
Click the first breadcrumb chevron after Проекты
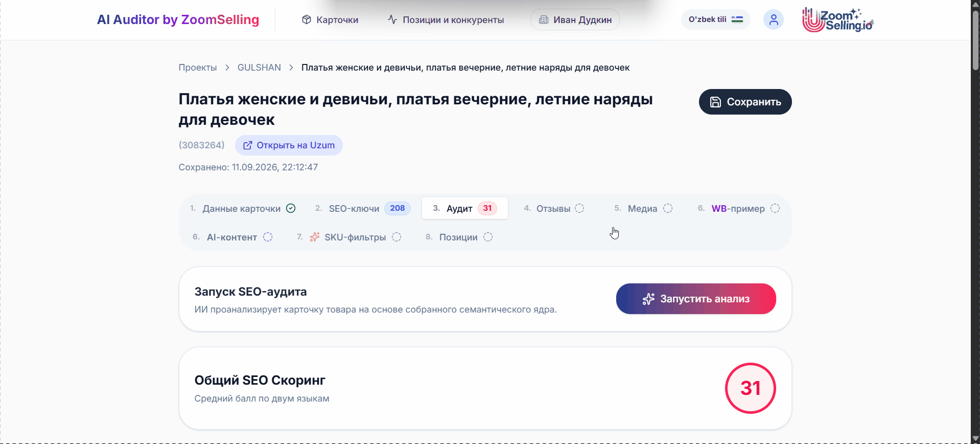click(x=227, y=68)
